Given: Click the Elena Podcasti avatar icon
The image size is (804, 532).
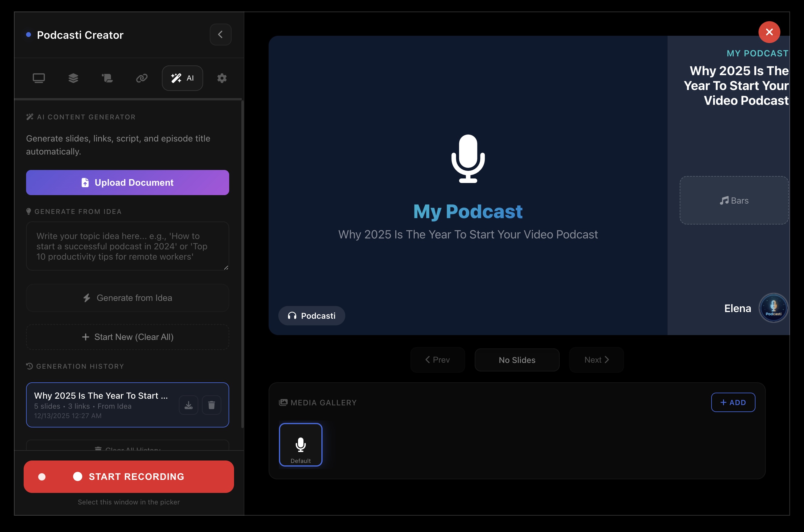Looking at the screenshot, I should (x=773, y=308).
